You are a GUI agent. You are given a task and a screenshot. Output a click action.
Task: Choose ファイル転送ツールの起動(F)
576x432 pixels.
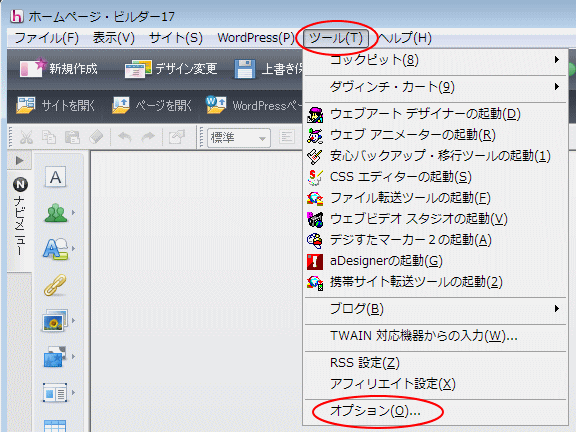click(435, 198)
